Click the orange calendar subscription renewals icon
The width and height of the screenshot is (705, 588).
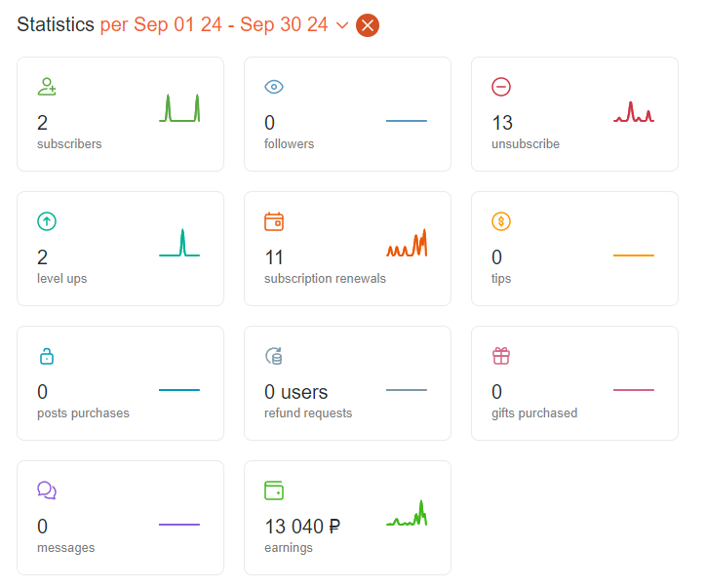tap(274, 221)
